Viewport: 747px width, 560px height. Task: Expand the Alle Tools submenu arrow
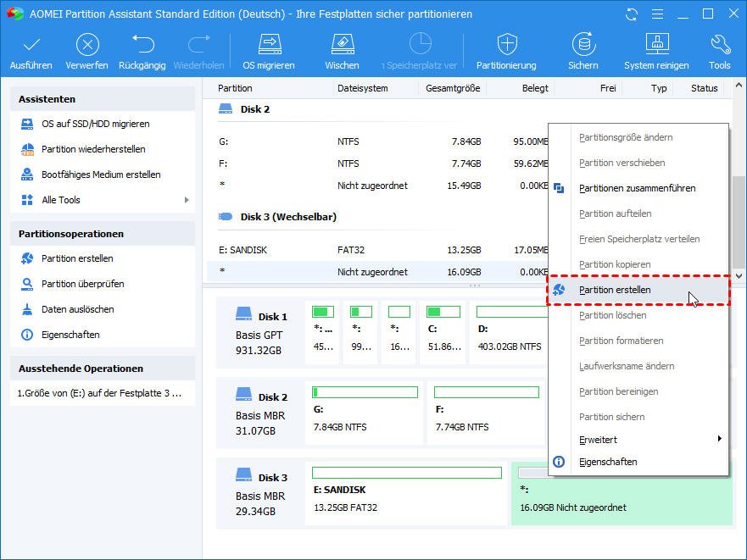(x=187, y=200)
